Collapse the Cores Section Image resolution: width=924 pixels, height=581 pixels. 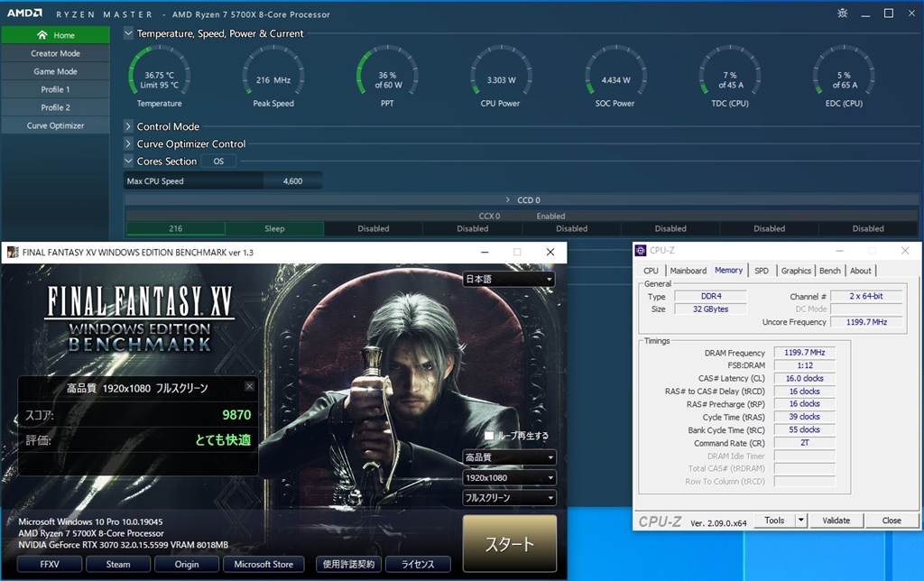pyautogui.click(x=128, y=161)
